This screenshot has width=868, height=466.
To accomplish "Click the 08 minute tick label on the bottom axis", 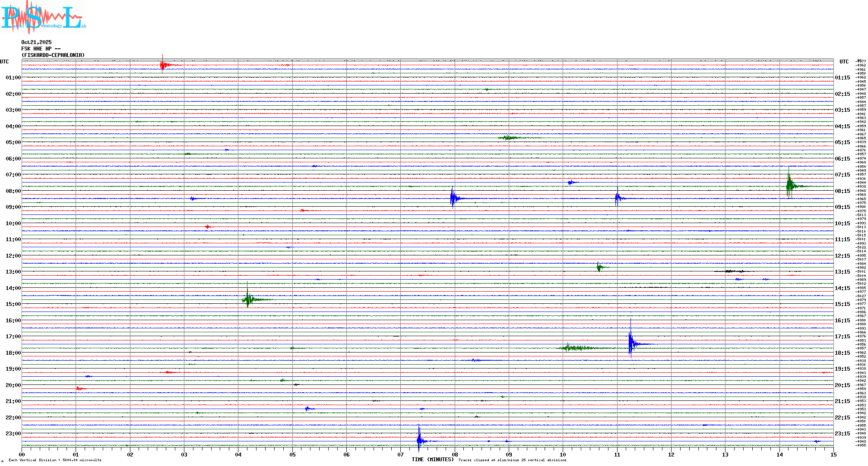I will pyautogui.click(x=455, y=454).
